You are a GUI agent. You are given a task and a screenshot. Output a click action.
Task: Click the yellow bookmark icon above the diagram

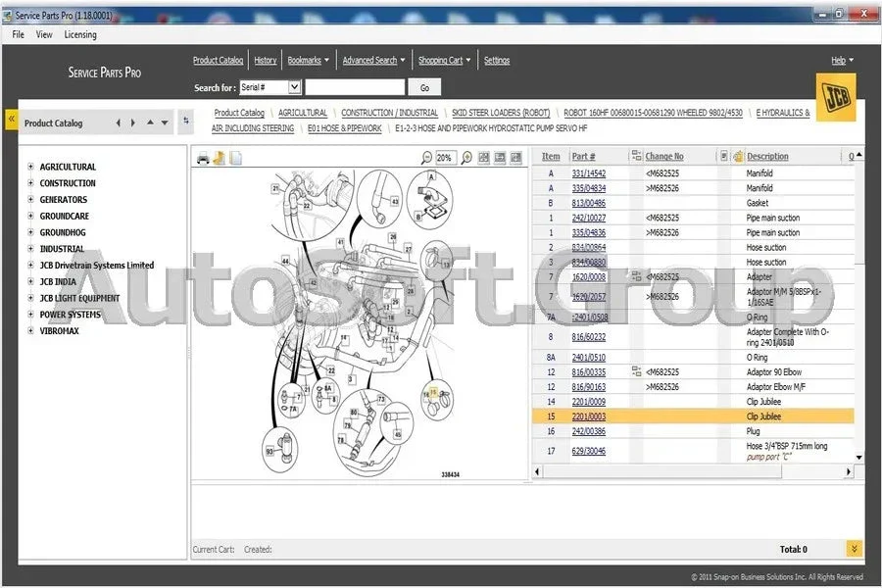[219, 159]
